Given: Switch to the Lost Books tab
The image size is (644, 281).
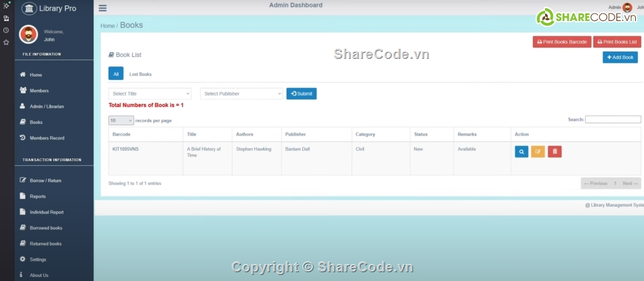Looking at the screenshot, I should click(x=140, y=74).
